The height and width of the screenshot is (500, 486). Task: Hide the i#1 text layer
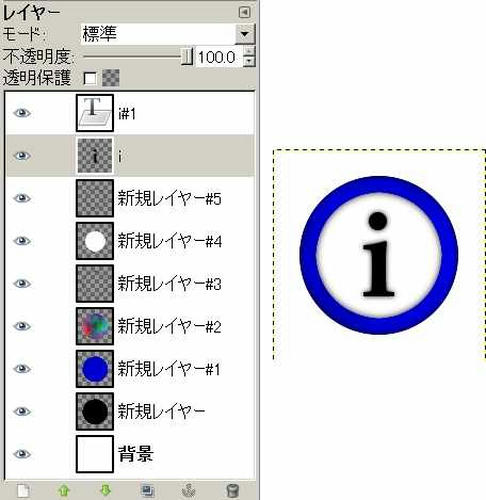22,113
